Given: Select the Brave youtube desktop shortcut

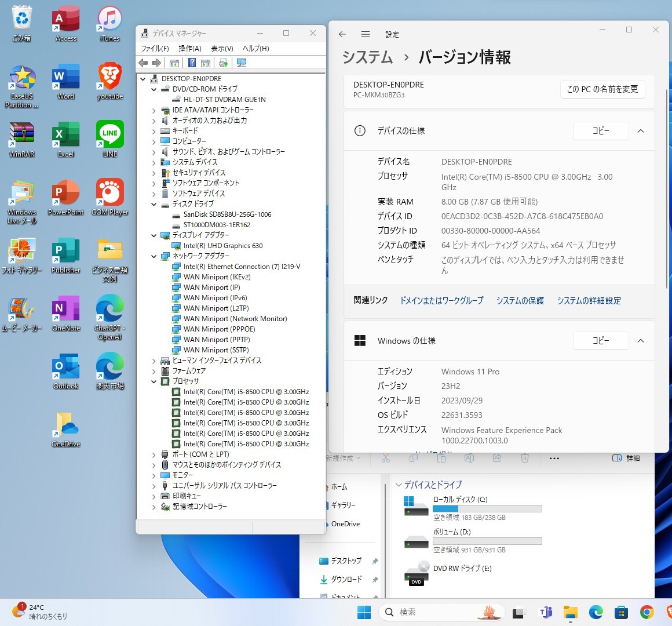Looking at the screenshot, I should (110, 82).
